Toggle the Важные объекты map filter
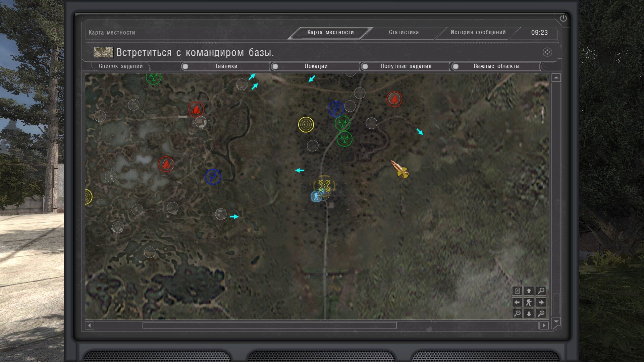 tap(496, 66)
